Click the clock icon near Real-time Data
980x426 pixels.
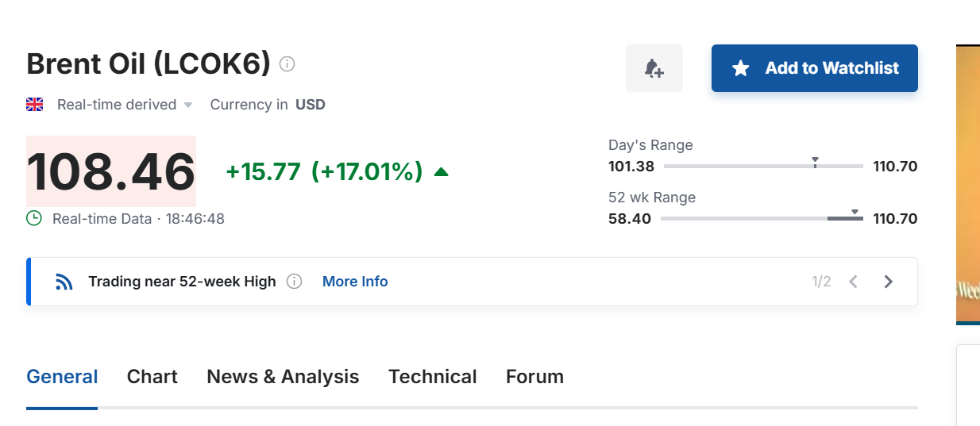(34, 218)
